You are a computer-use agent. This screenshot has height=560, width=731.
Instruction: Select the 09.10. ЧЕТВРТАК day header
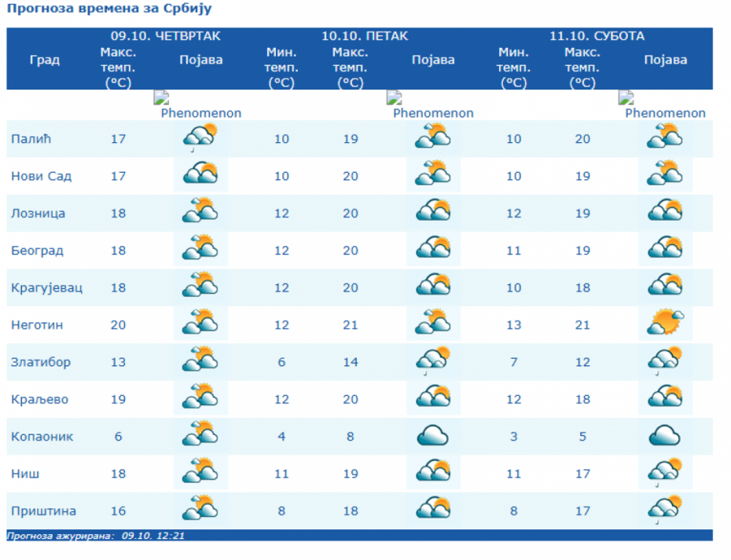[x=165, y=36]
